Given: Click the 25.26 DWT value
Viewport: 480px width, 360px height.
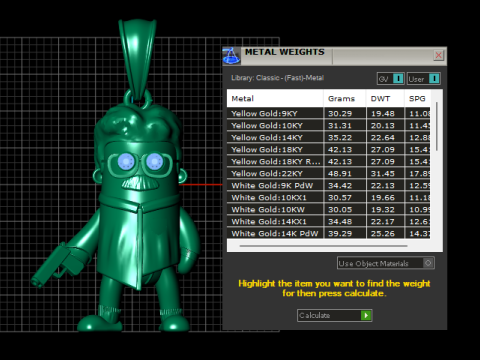Looking at the screenshot, I should tap(383, 233).
